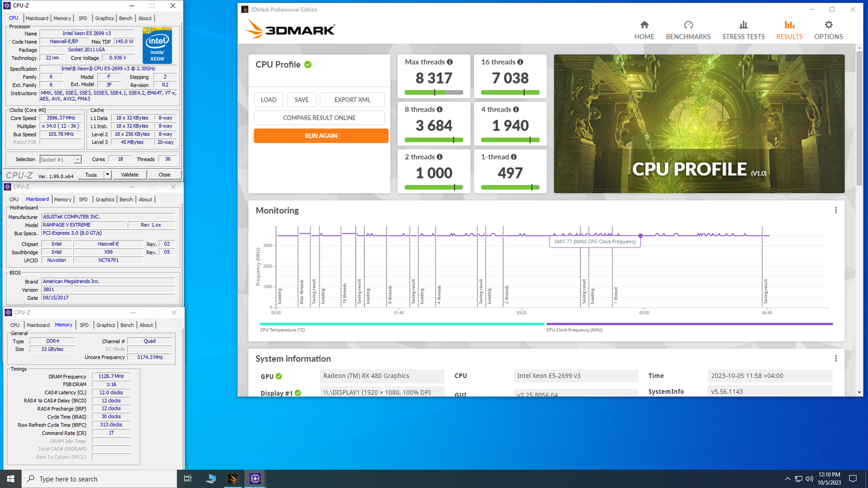
Task: Open the STRESS TESTS section in 3DMark
Action: coord(743,30)
